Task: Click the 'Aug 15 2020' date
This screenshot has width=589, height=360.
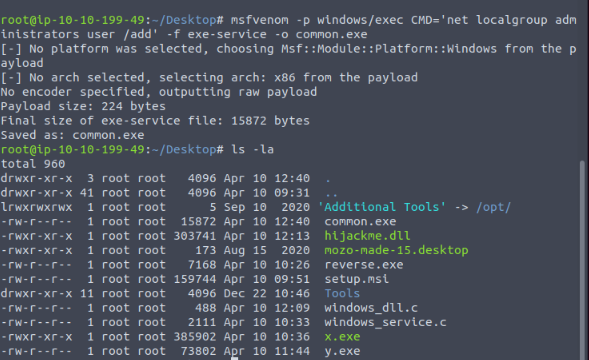Action: (x=267, y=250)
